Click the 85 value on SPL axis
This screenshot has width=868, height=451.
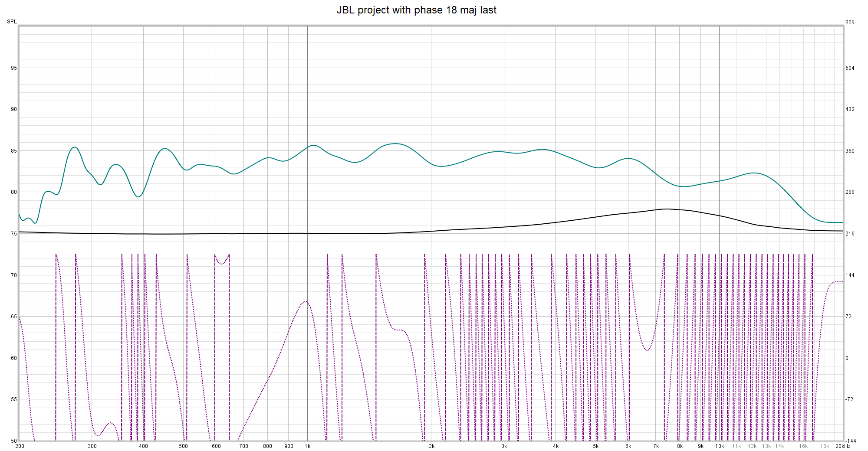point(14,151)
